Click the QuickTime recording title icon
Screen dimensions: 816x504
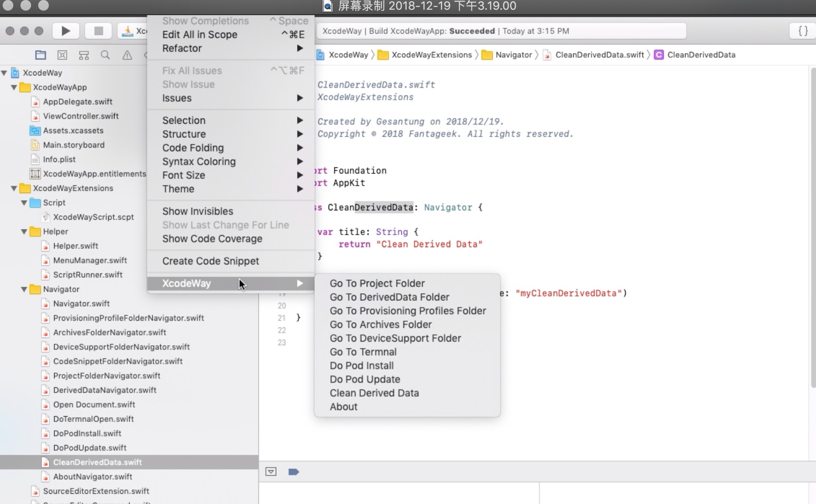(328, 6)
